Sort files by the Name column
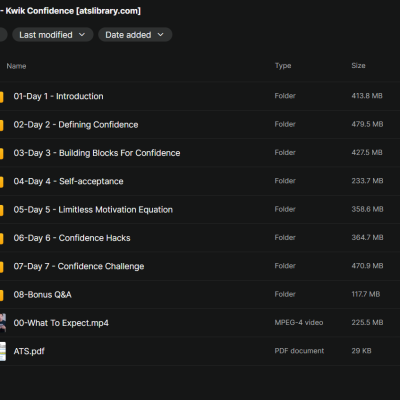Screen dimensions: 400x400 [16, 66]
